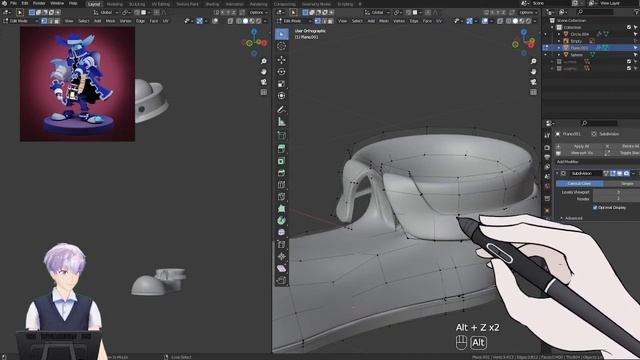Collapse Collection in outliner tree
This screenshot has height=360, width=640.
pos(553,27)
